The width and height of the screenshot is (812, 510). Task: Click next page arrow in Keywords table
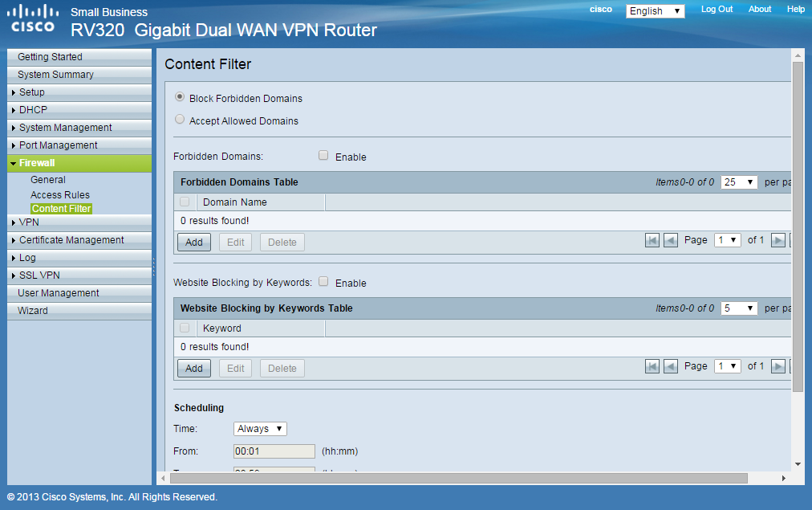(777, 365)
